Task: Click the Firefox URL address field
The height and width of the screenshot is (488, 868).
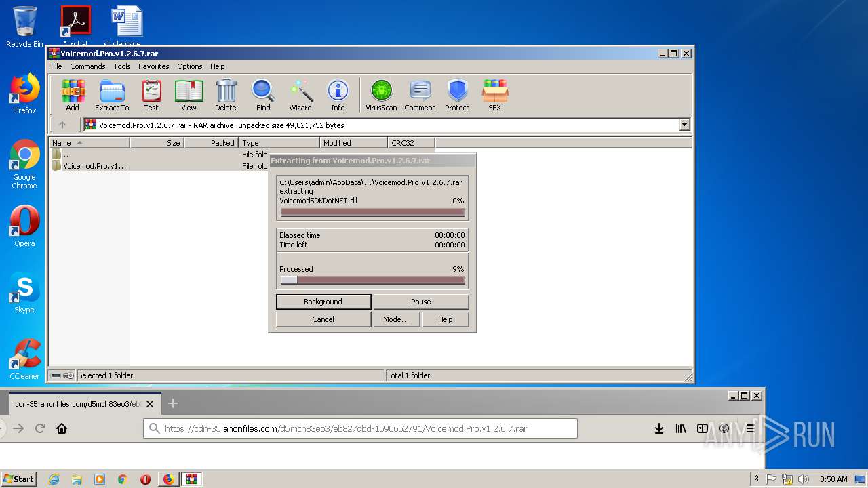Action: (x=360, y=428)
